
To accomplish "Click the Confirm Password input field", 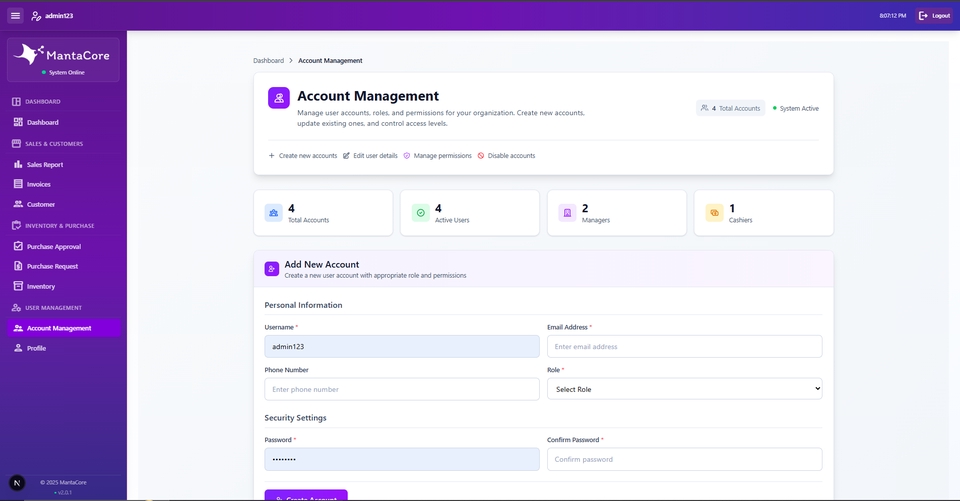I will pos(684,459).
